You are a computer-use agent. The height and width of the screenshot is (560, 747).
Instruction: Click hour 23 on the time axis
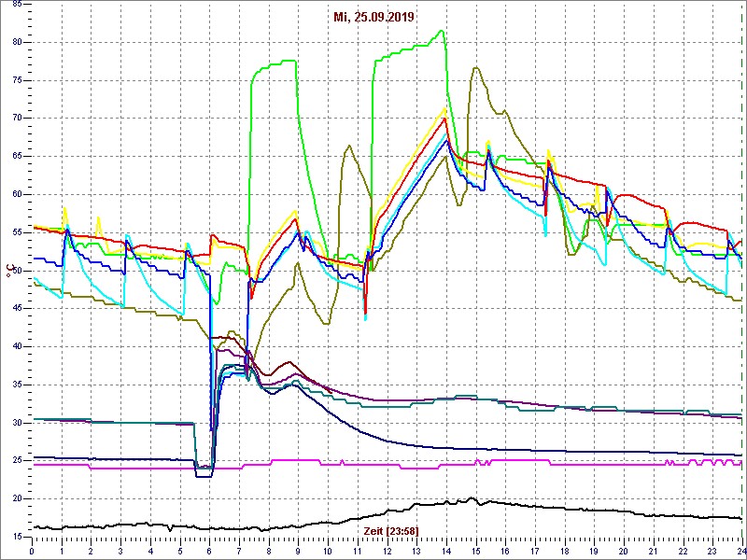[712, 552]
